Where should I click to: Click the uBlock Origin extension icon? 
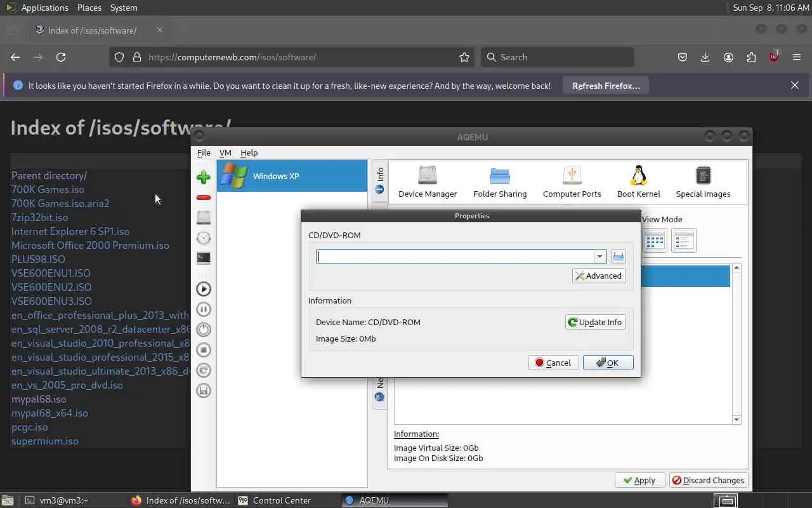774,57
